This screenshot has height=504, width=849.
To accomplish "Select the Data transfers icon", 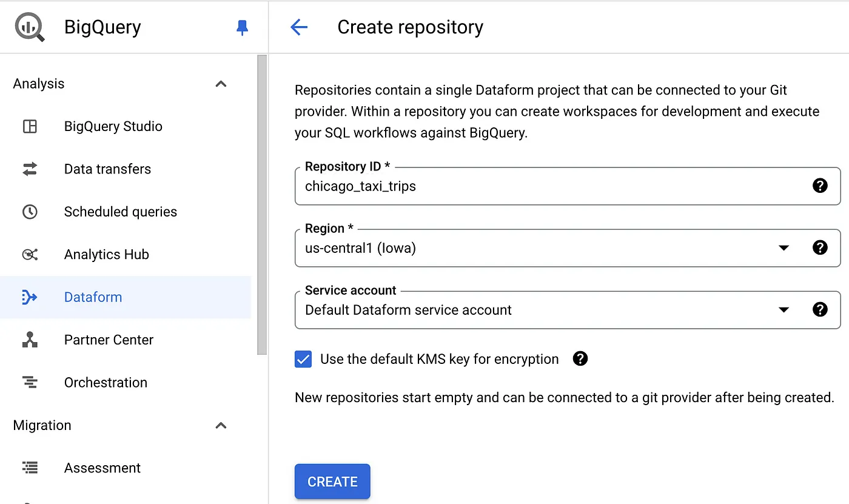I will point(29,169).
